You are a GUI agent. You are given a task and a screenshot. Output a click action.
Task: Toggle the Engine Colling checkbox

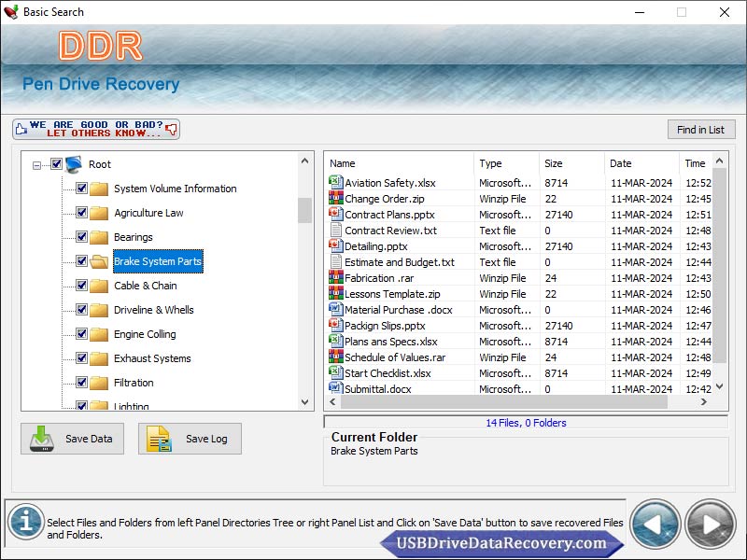pos(81,334)
